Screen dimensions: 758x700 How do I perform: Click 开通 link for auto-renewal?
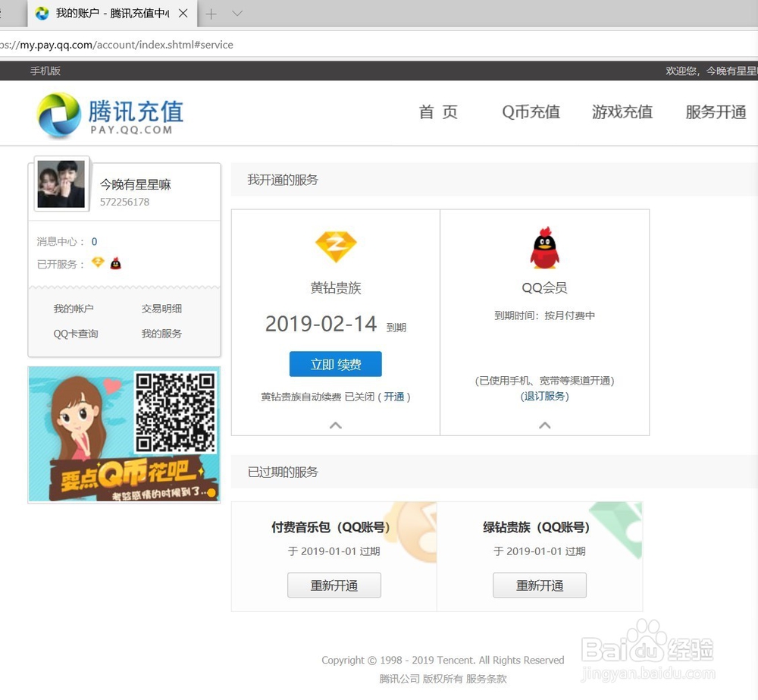pos(394,397)
